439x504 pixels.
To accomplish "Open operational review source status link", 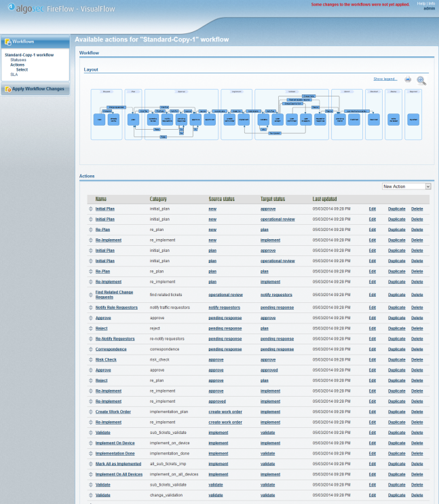I will coord(225,295).
